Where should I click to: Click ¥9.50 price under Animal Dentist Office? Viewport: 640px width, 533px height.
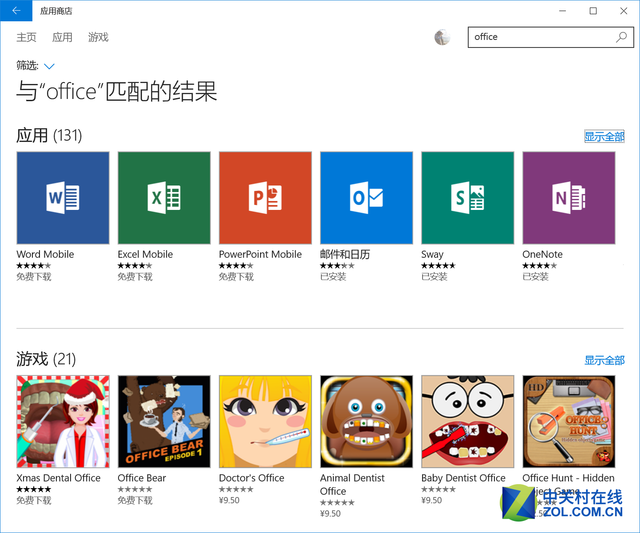coord(330,513)
